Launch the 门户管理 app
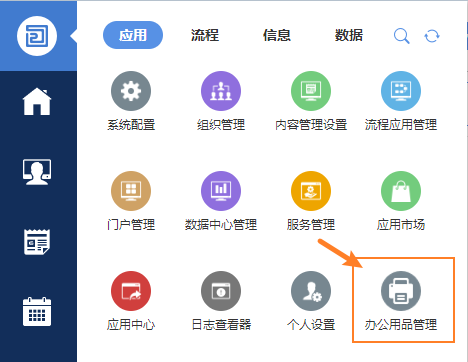Screen dimensions: 468x362 [131, 191]
